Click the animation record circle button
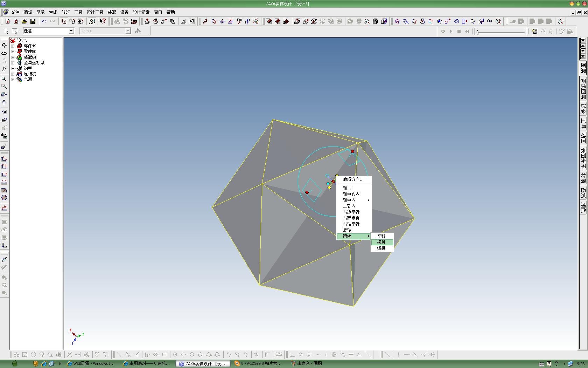Screen dimensions: 588x368 [x=443, y=31]
